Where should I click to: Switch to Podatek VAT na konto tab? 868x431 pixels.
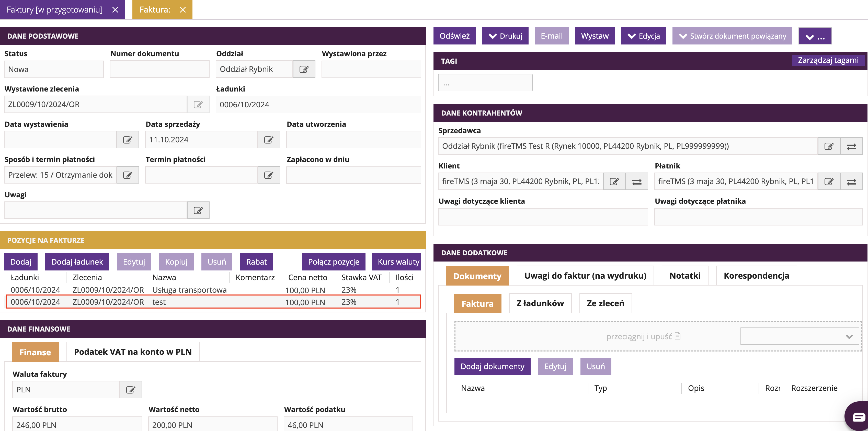tap(133, 352)
